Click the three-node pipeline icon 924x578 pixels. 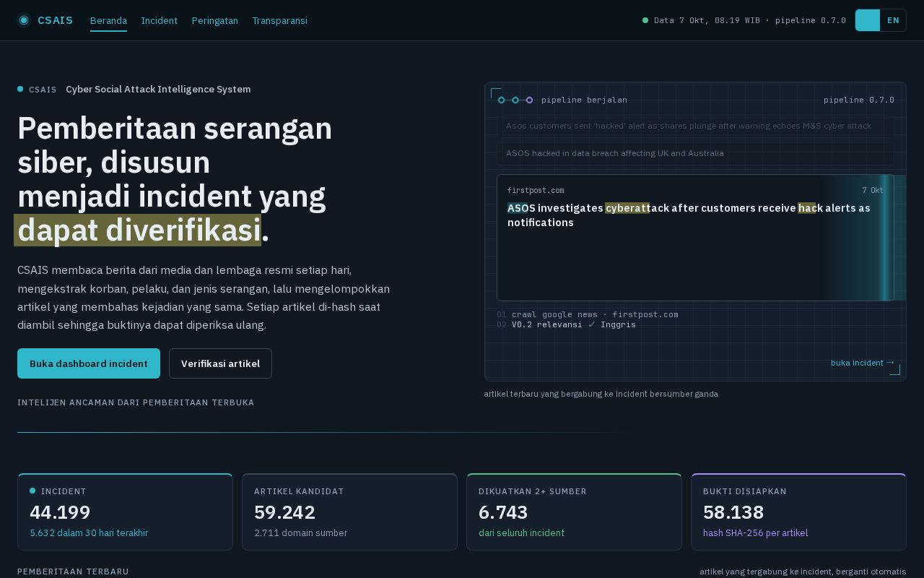point(515,100)
